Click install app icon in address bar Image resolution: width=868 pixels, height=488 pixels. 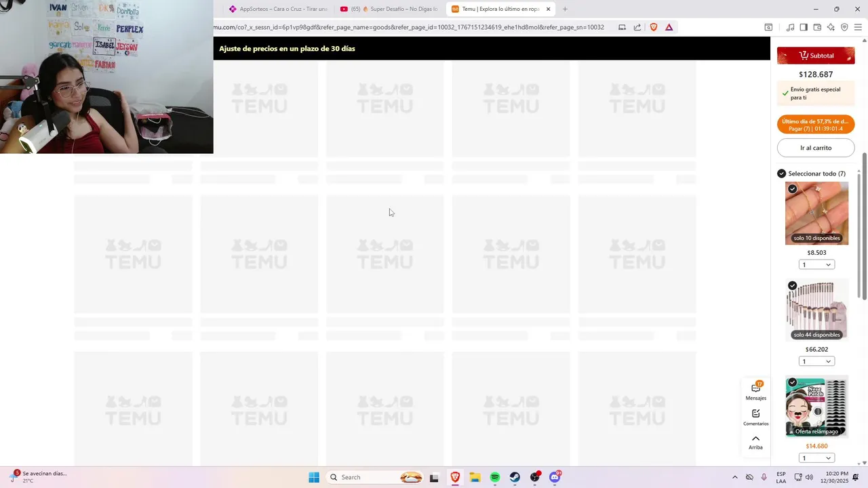pos(622,27)
